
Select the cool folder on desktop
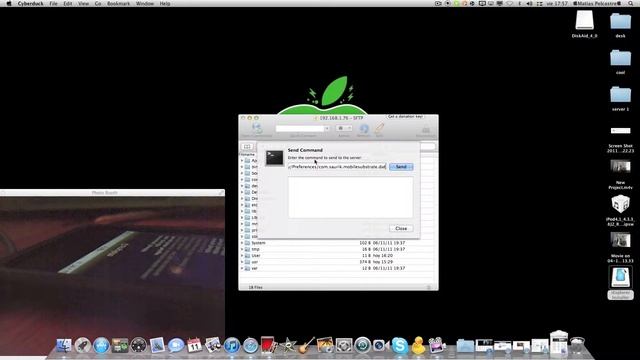coord(620,58)
